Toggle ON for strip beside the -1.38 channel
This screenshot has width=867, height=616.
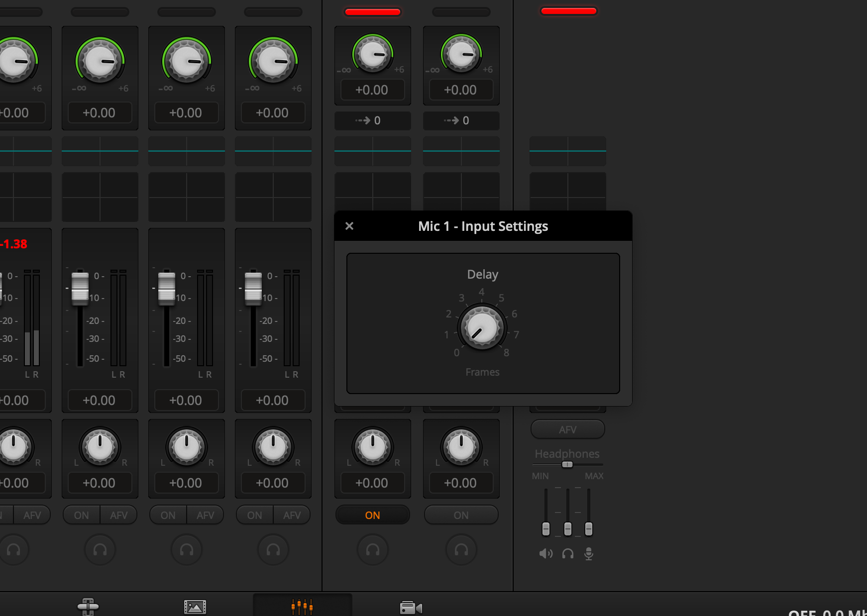pyautogui.click(x=82, y=515)
